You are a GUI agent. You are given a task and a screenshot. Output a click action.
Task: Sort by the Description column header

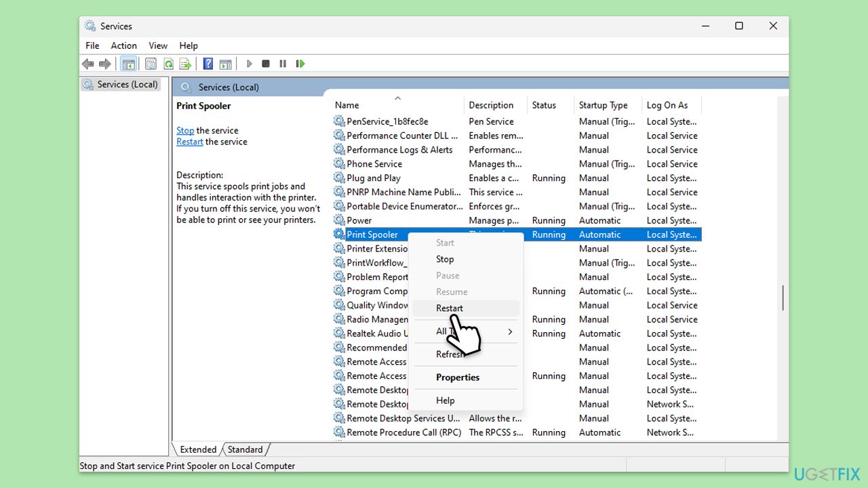496,105
